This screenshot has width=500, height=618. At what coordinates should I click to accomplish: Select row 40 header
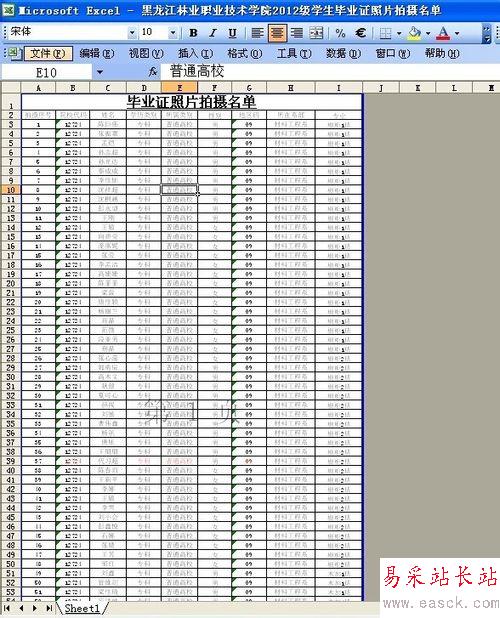(11, 471)
